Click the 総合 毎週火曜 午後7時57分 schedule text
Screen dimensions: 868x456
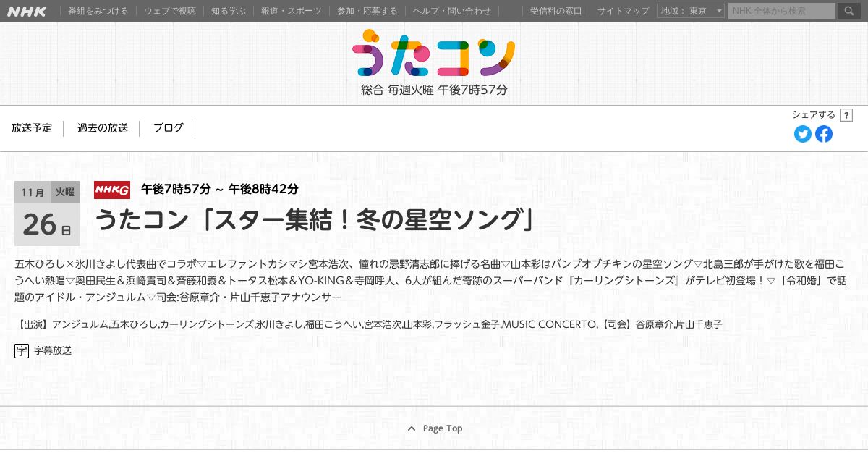tap(434, 90)
